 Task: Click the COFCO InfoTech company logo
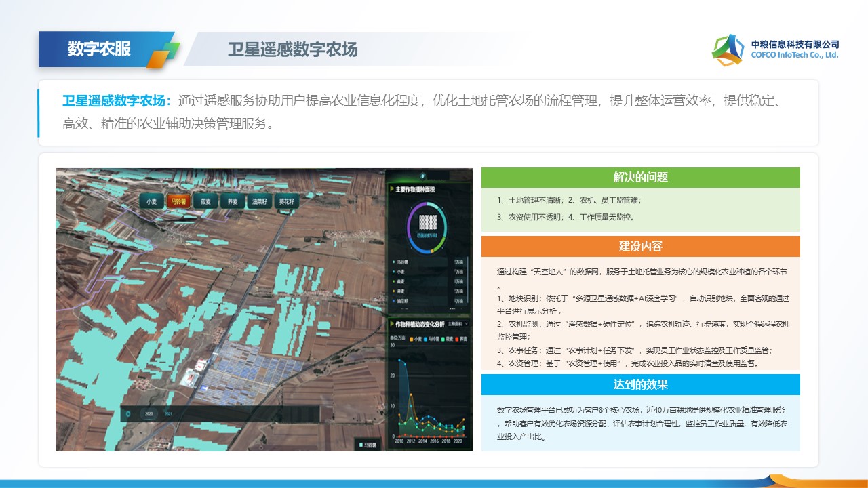[x=728, y=49]
